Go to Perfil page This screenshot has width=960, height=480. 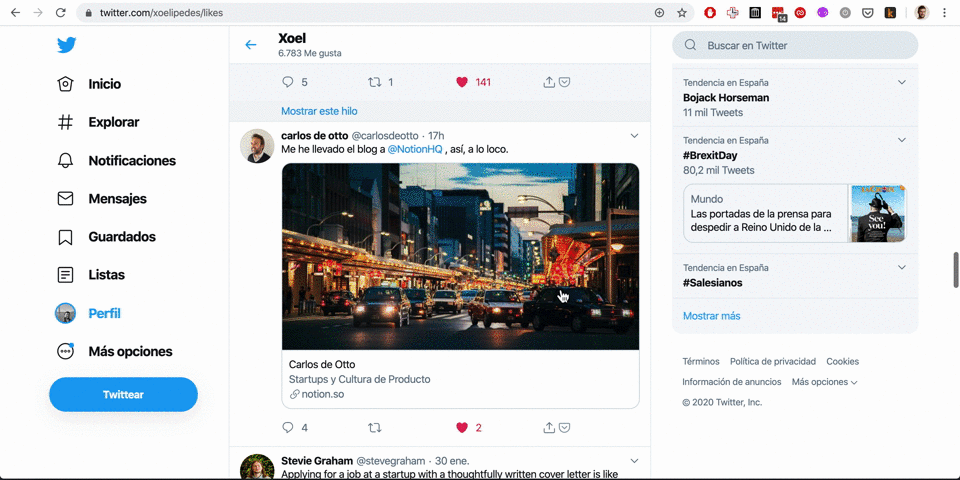[88, 313]
